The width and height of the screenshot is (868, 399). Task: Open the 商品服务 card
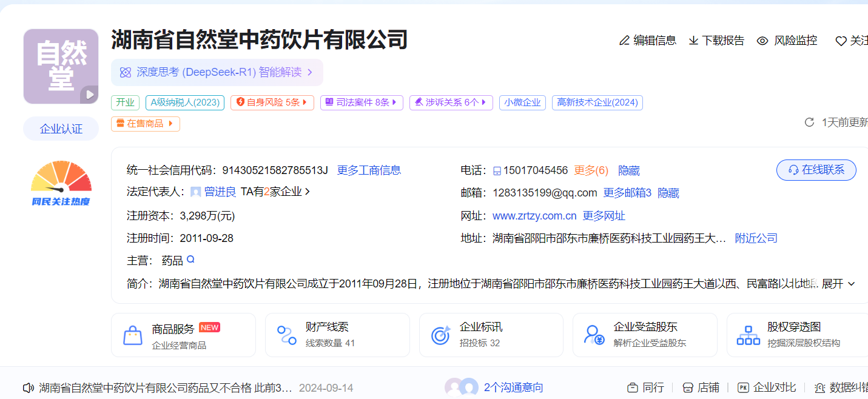(x=183, y=335)
